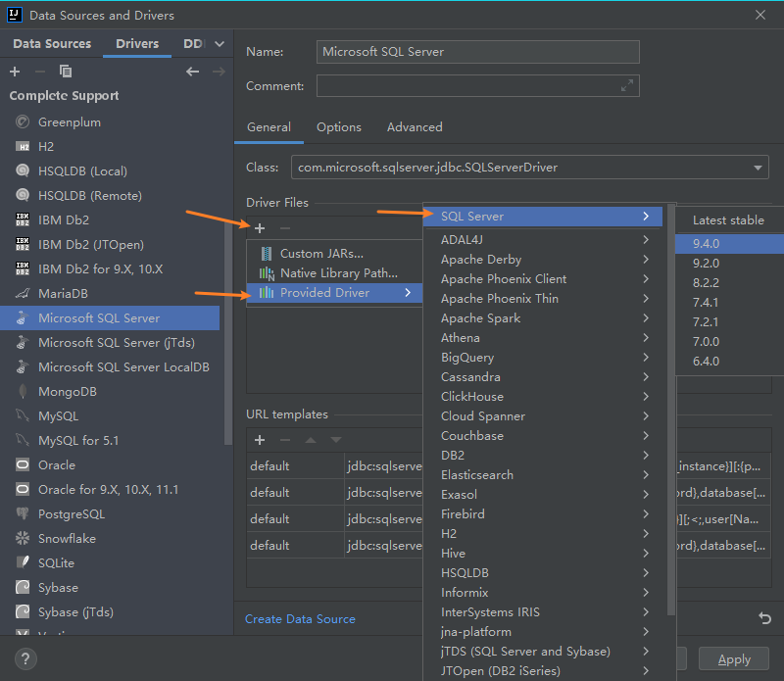Screen dimensions: 784x681
Task: Add a new URL template with plus
Action: (x=260, y=440)
